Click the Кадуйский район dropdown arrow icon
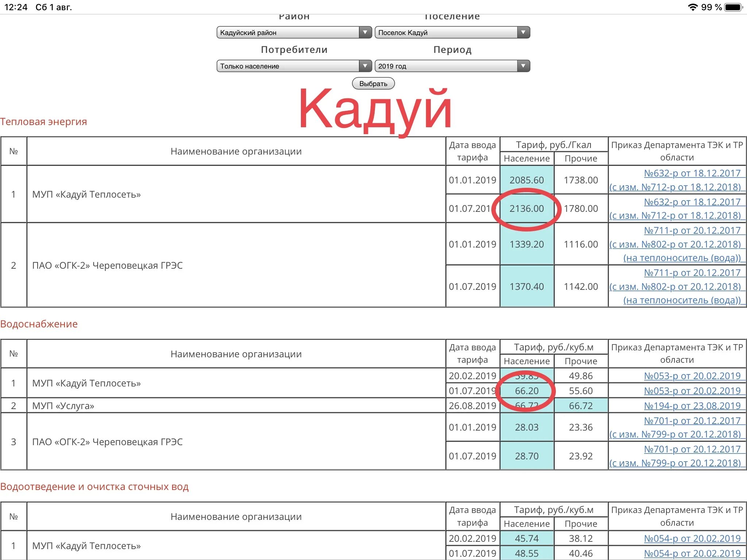The width and height of the screenshot is (747, 560). click(365, 32)
